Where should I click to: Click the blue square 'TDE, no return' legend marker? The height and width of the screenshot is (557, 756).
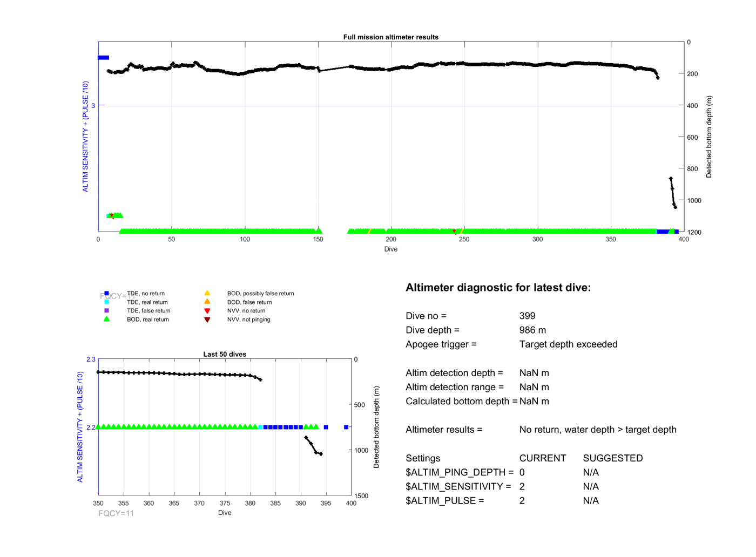click(106, 294)
